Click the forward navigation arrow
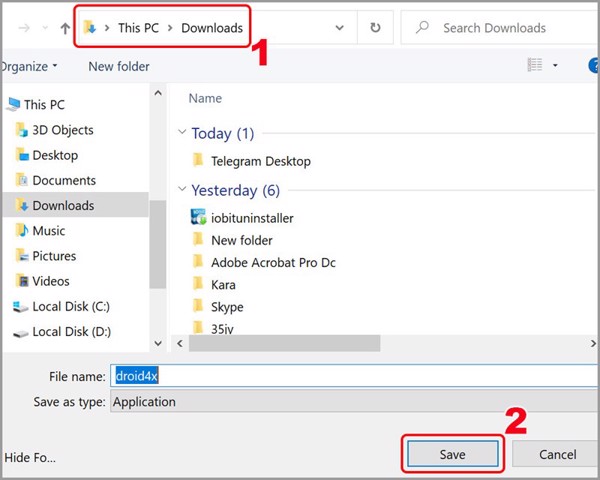 (24, 28)
